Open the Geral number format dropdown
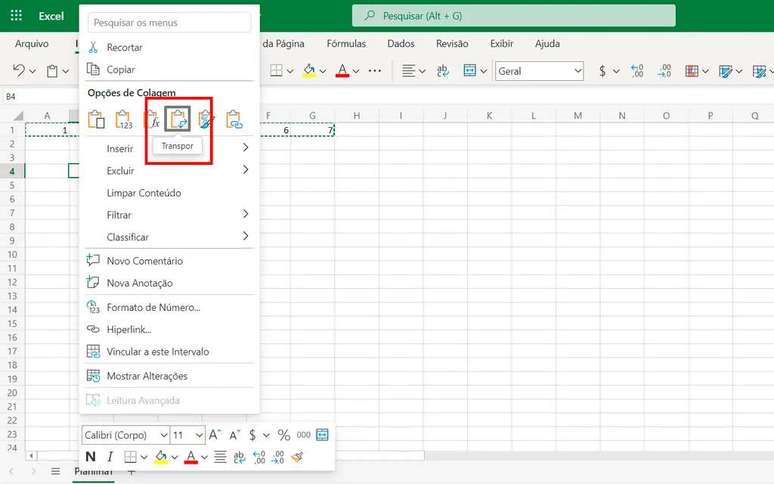 539,71
